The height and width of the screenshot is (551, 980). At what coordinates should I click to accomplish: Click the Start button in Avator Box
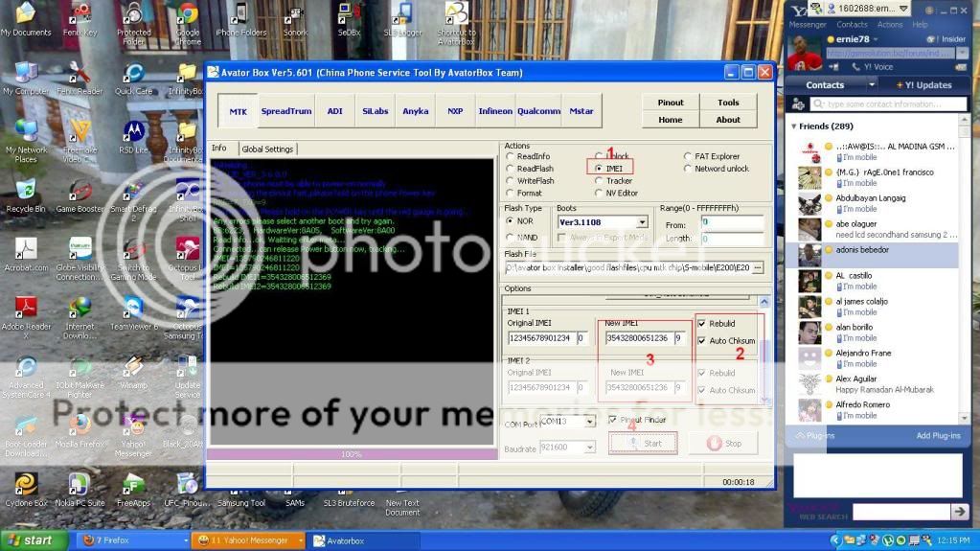pyautogui.click(x=643, y=444)
